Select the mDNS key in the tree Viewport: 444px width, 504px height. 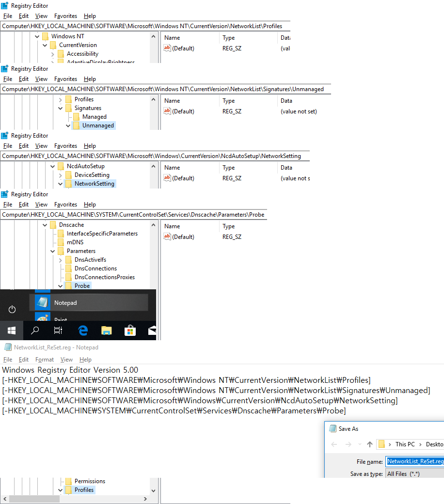click(74, 242)
